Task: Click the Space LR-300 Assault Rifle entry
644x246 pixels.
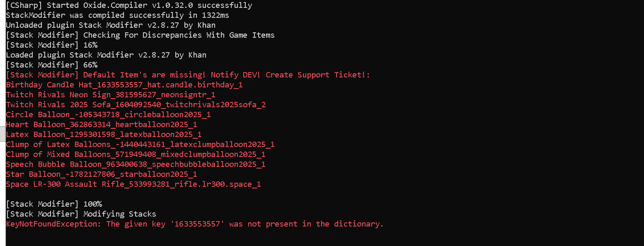Action: [x=133, y=184]
